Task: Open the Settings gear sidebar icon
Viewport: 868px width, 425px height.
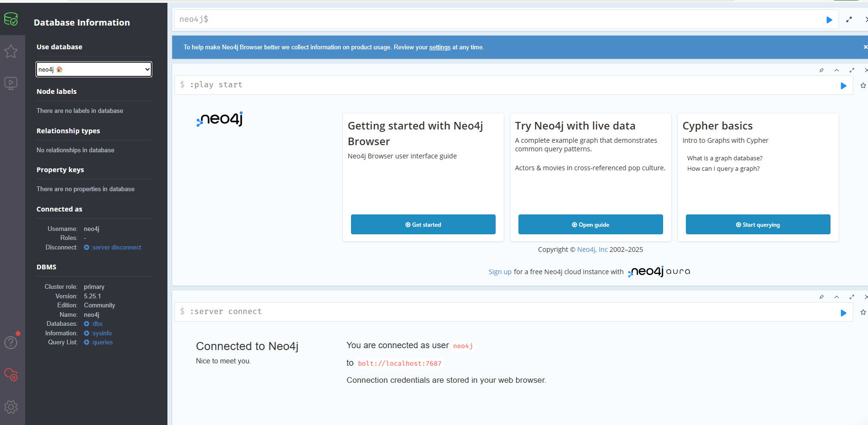Action: click(11, 407)
